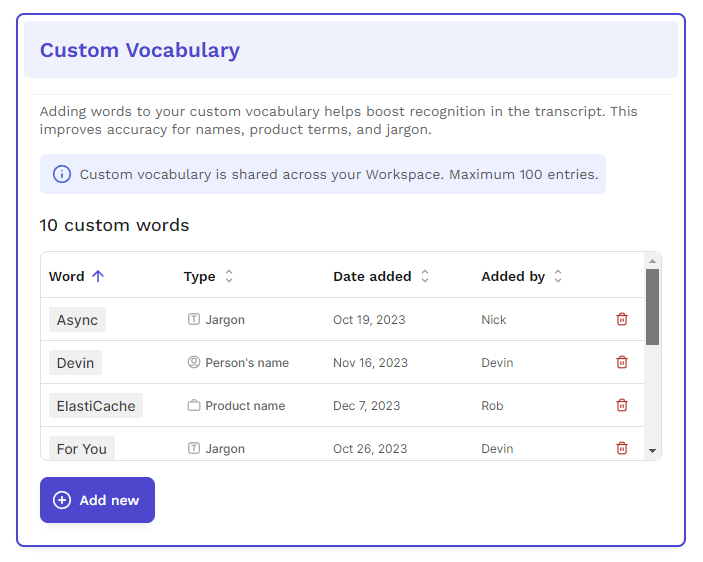Click the briefcase icon beside Product name
Screen dimensions: 703x562
[x=194, y=405]
